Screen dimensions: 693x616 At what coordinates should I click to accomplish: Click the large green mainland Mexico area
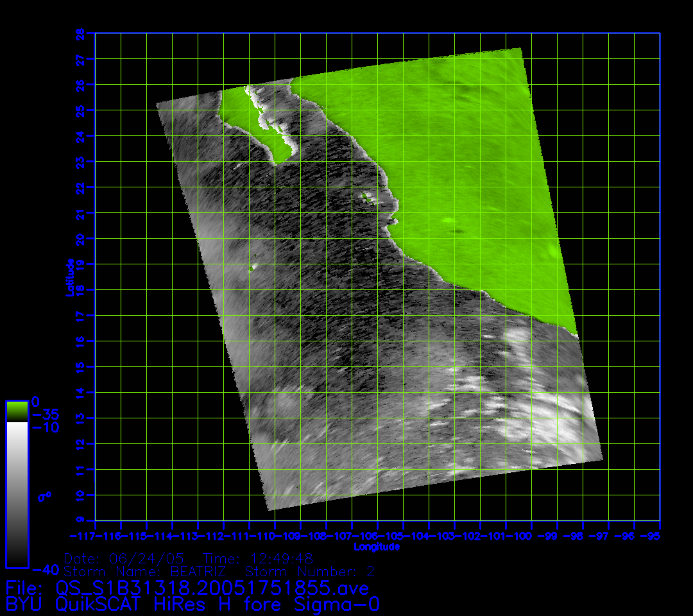click(x=462, y=160)
